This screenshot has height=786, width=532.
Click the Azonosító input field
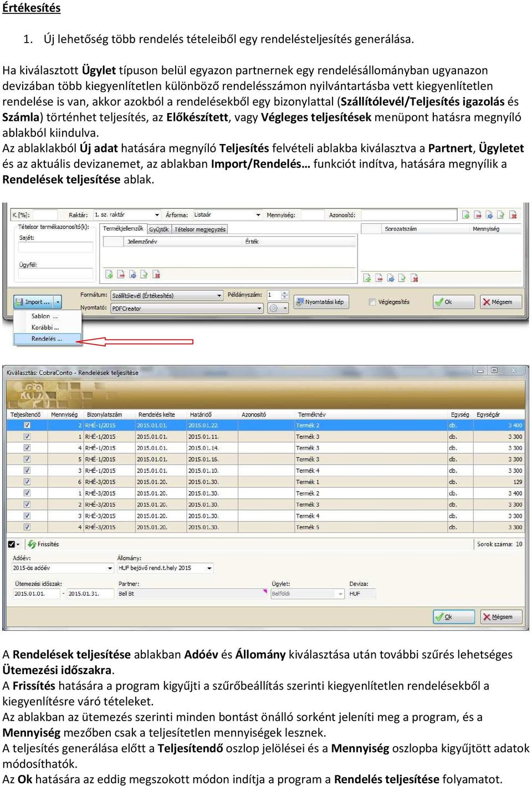point(409,215)
